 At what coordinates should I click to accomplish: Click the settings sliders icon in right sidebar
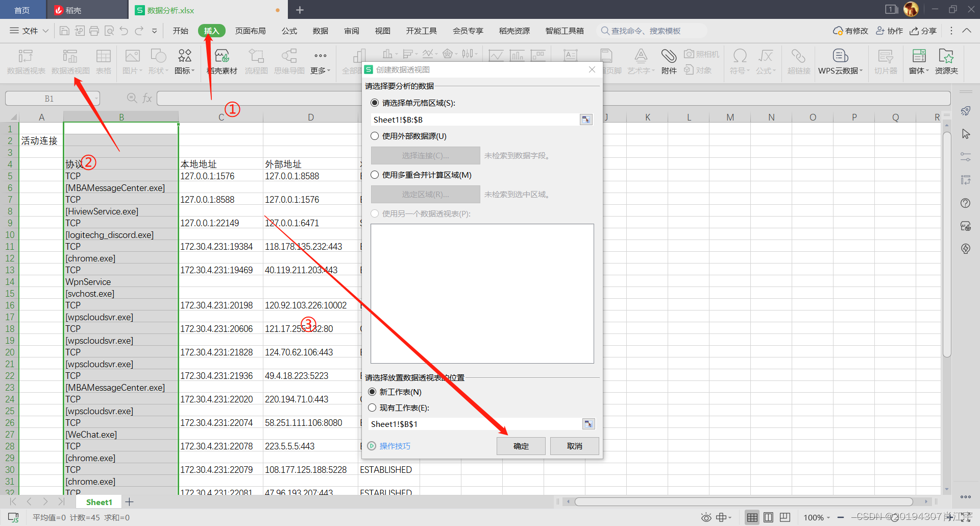coord(965,157)
